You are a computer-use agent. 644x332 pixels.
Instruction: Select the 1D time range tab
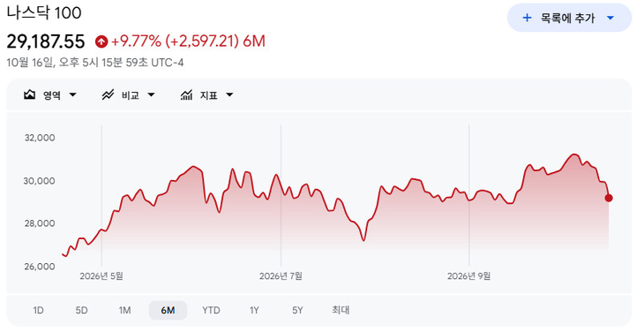click(38, 310)
